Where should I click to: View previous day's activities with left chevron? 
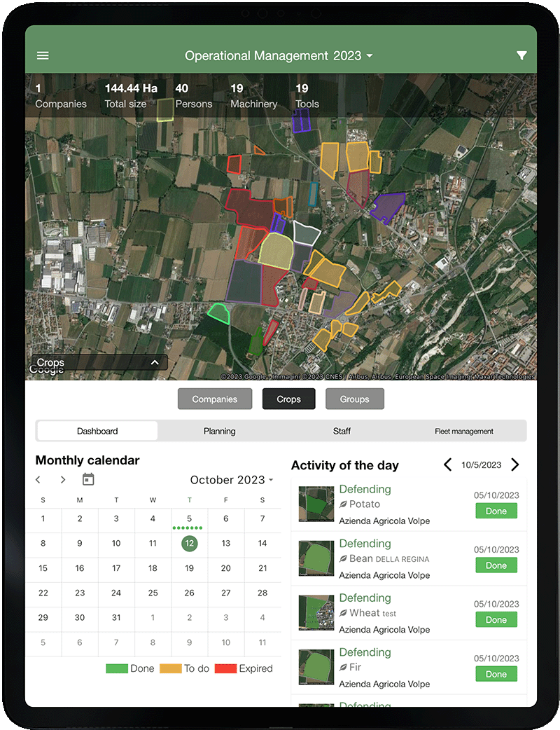(x=448, y=464)
